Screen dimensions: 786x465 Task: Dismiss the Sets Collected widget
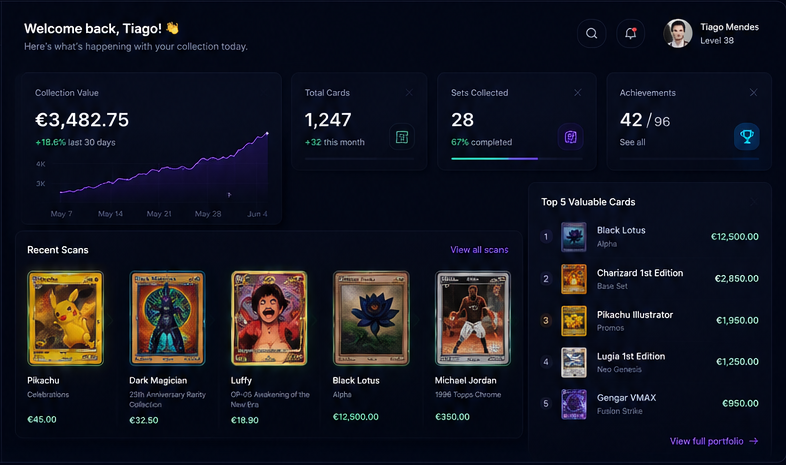point(577,93)
